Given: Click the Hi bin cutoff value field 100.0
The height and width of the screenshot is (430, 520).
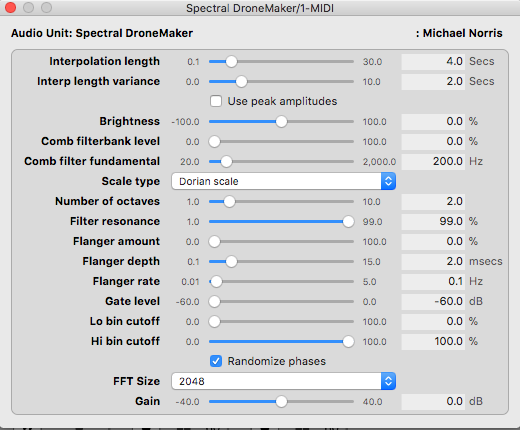Looking at the screenshot, I should 433,342.
